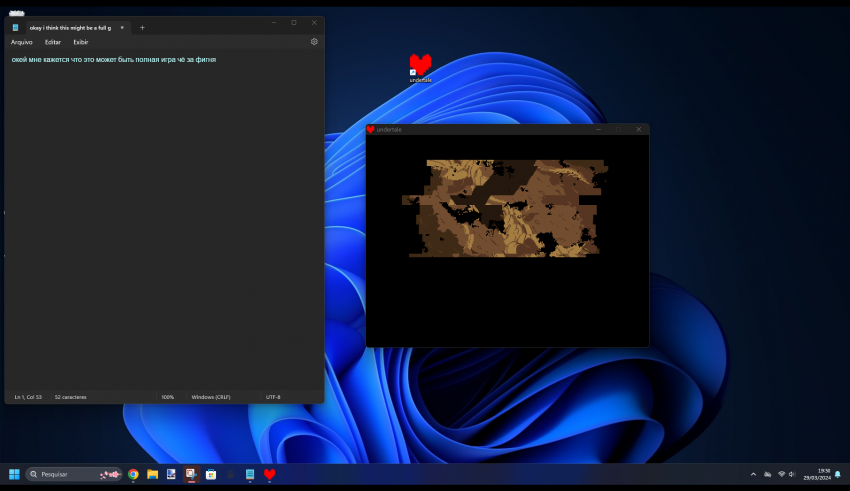Click the crossed-out cloud tray icon
The image size is (850, 491).
[x=768, y=474]
